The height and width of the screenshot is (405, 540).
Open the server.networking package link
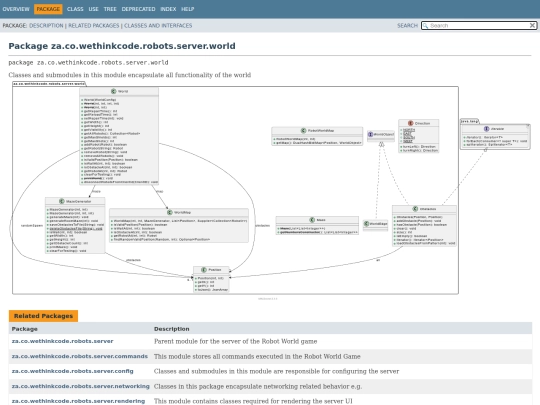(81, 386)
